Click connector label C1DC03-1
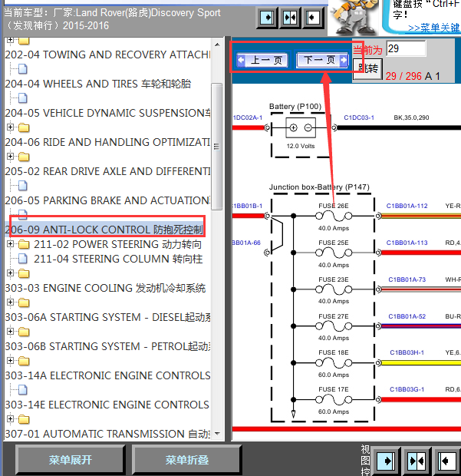The height and width of the screenshot is (476, 461). point(359,117)
